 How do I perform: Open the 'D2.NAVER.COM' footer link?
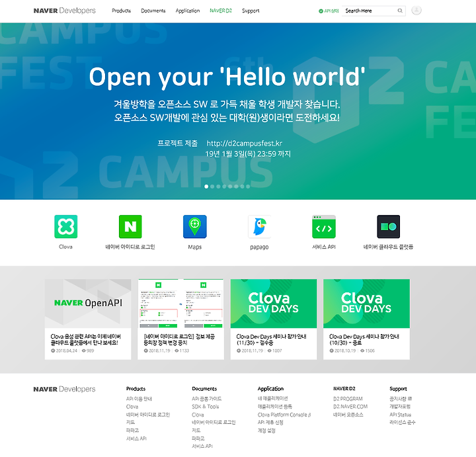350,407
